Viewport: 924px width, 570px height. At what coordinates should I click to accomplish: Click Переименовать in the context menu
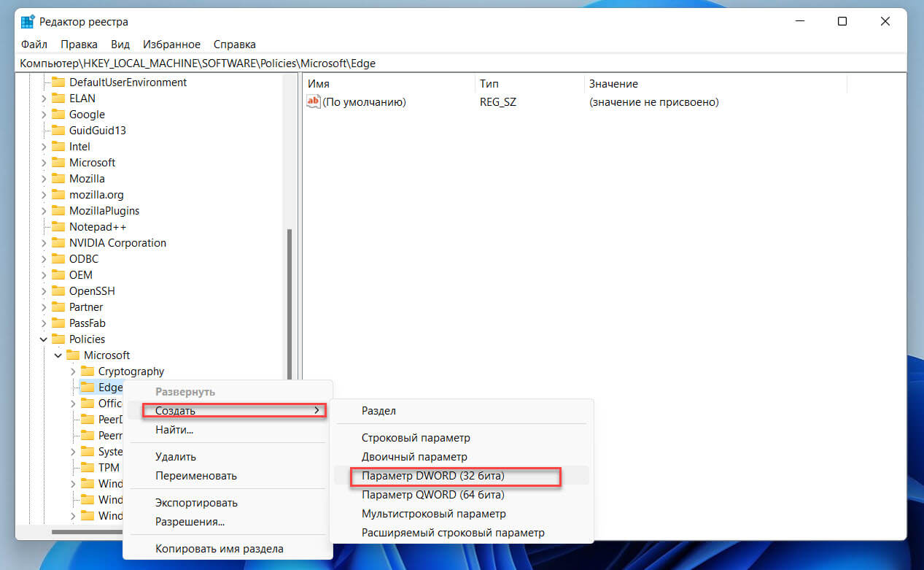click(196, 476)
